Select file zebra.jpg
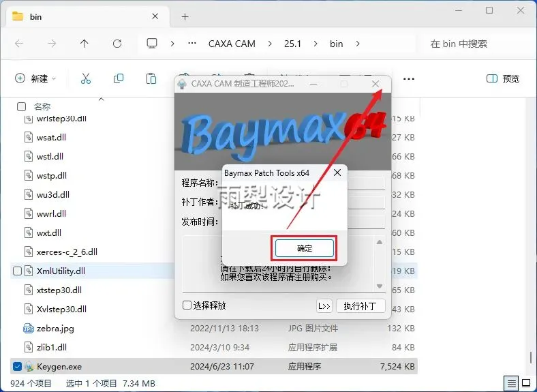Image resolution: width=537 pixels, height=392 pixels. [x=55, y=329]
